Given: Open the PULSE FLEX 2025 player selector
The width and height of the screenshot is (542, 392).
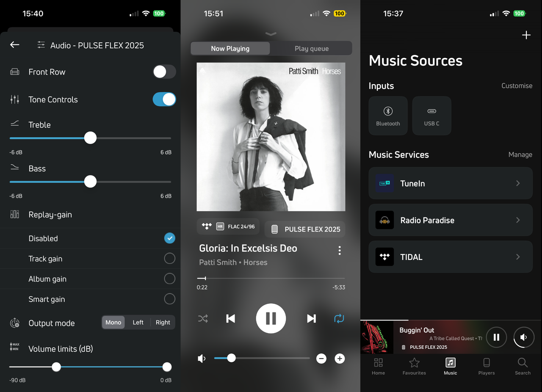Looking at the screenshot, I should (x=305, y=229).
